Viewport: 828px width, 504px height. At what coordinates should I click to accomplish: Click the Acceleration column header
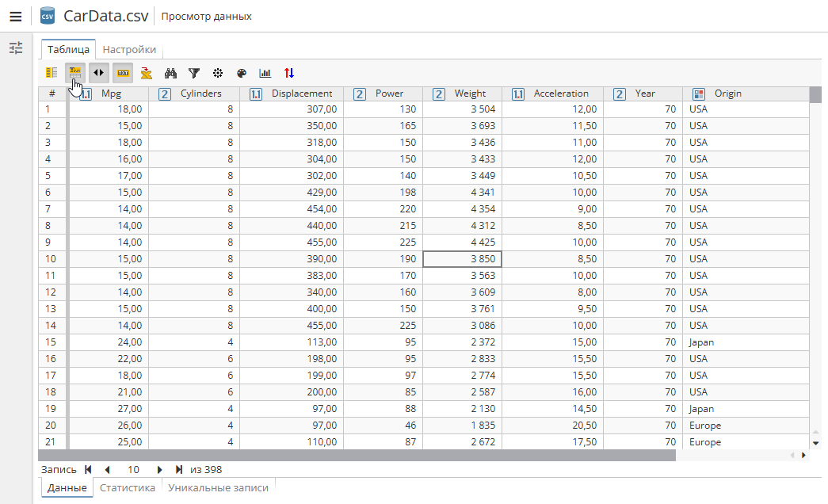click(x=553, y=94)
